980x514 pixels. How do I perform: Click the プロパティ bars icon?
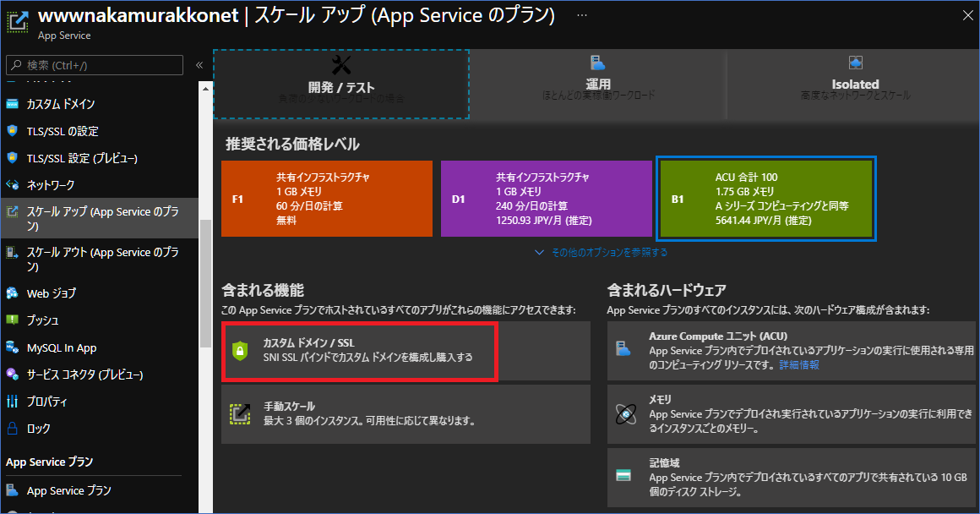pyautogui.click(x=12, y=401)
